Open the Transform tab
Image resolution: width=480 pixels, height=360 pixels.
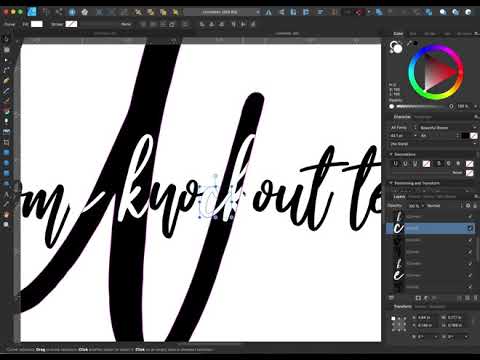coord(403,307)
